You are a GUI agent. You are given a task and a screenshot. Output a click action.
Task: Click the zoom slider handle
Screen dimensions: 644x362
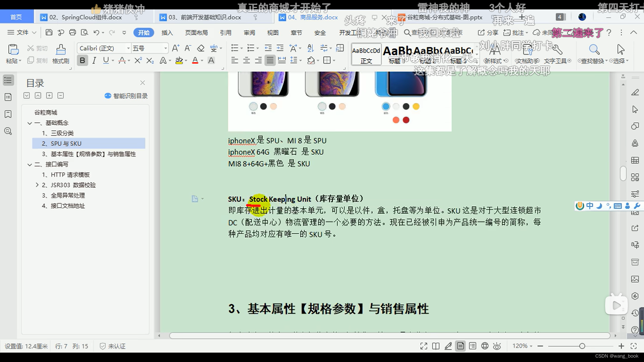tap(582, 346)
